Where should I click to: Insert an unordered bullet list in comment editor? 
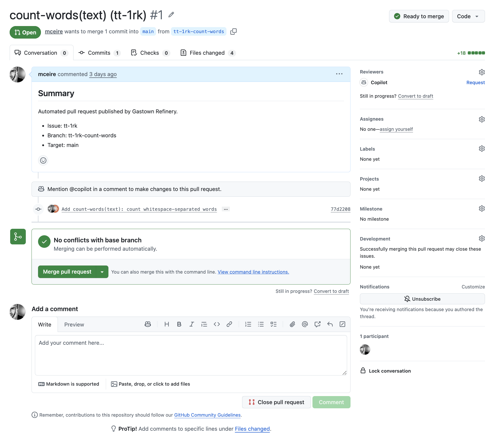pos(261,324)
